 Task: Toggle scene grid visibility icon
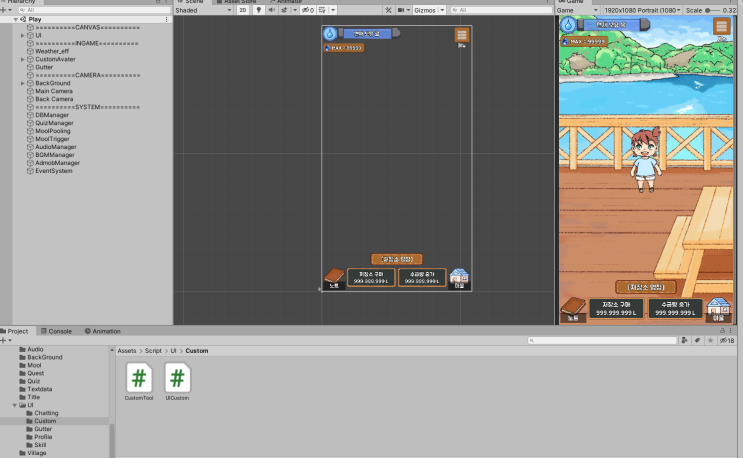tap(322, 10)
